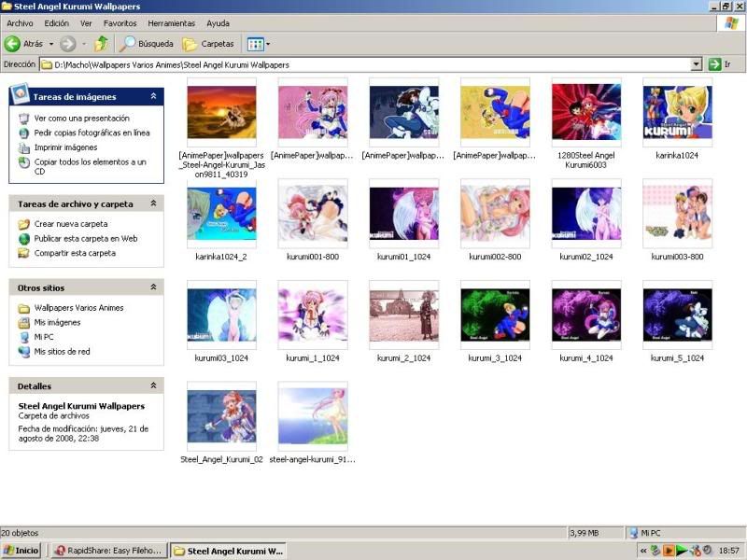The width and height of the screenshot is (747, 560).
Task: Expand hidden tray icons chevron
Action: tap(643, 551)
